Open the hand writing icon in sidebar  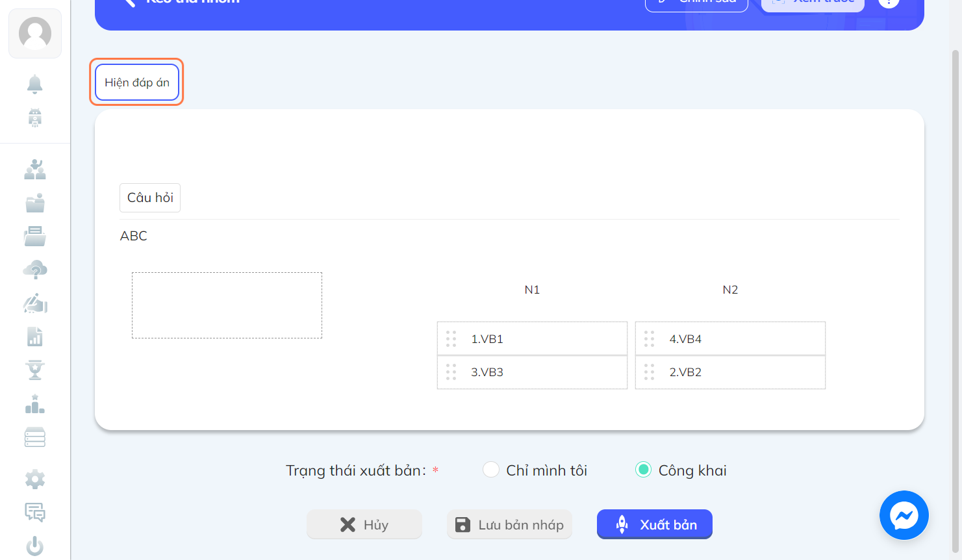pos(35,303)
